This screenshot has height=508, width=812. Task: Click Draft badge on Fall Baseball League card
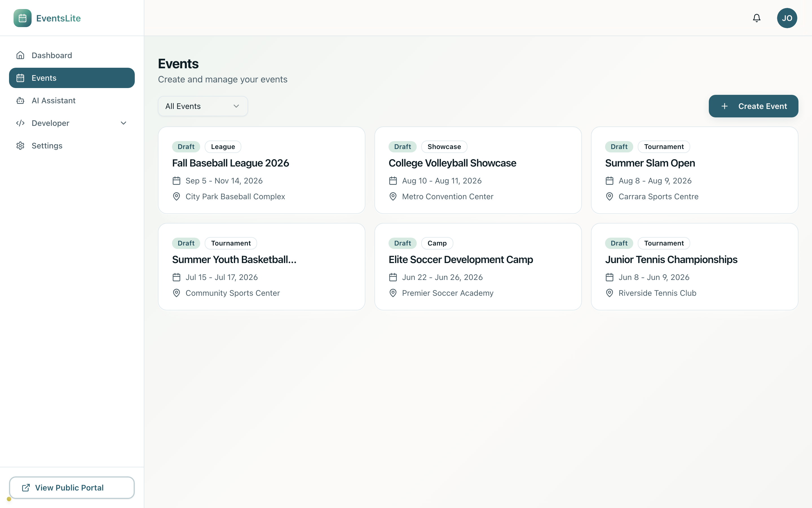pos(186,146)
